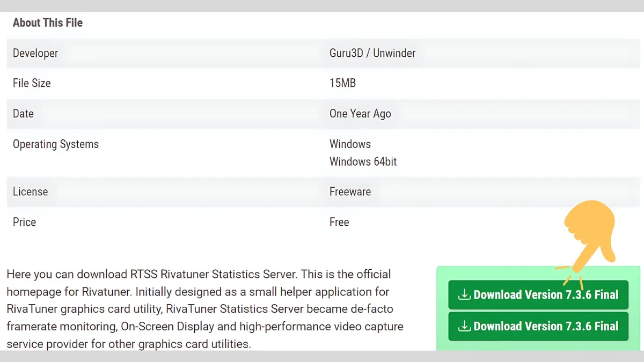Click the One Year Ago date value
This screenshot has height=362, width=644.
pos(361,114)
